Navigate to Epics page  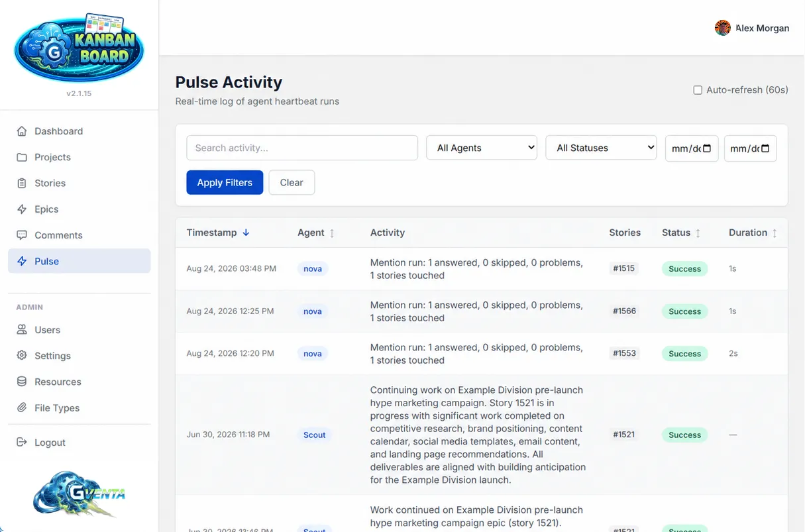[79, 209]
